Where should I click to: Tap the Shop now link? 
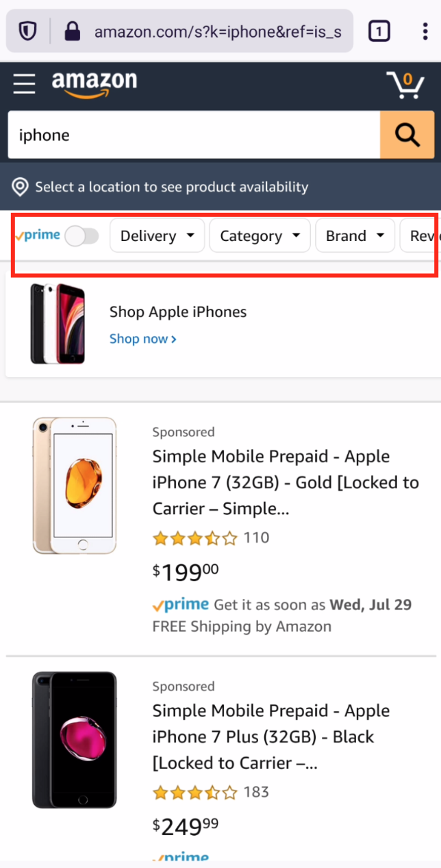[143, 338]
